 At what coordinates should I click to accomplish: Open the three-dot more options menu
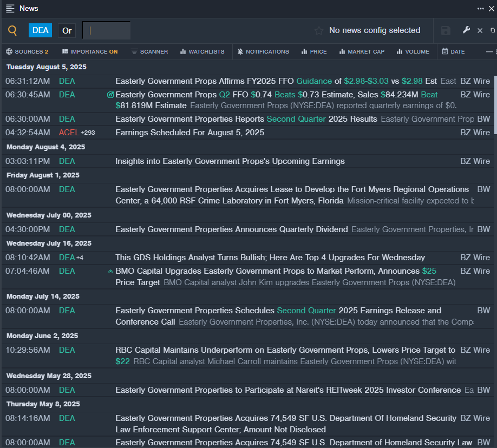pyautogui.click(x=481, y=9)
